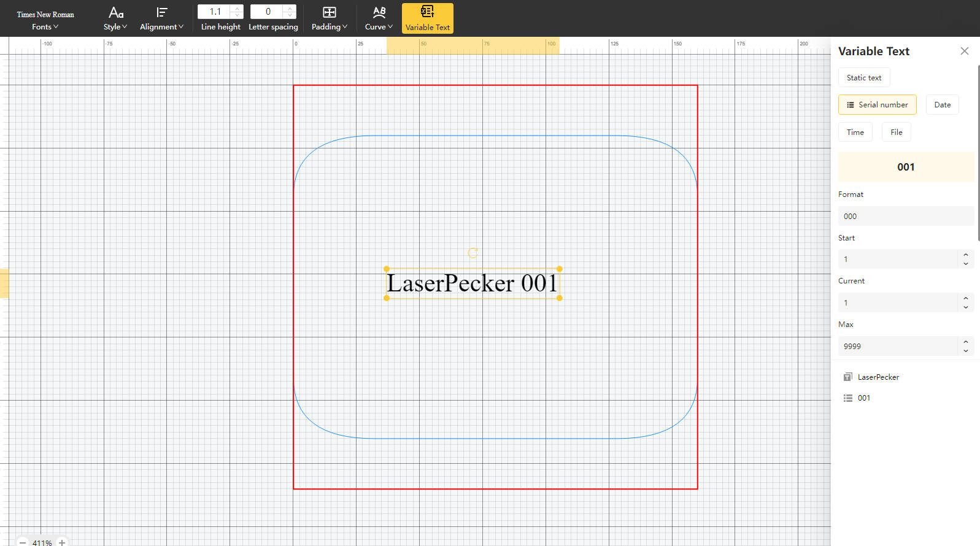Select the Static text type
980x546 pixels.
[x=864, y=78]
